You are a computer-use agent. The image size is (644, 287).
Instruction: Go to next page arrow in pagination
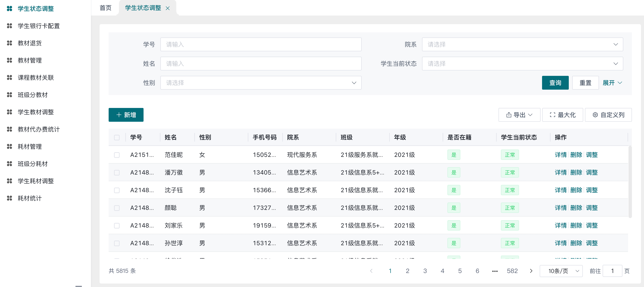pyautogui.click(x=531, y=271)
